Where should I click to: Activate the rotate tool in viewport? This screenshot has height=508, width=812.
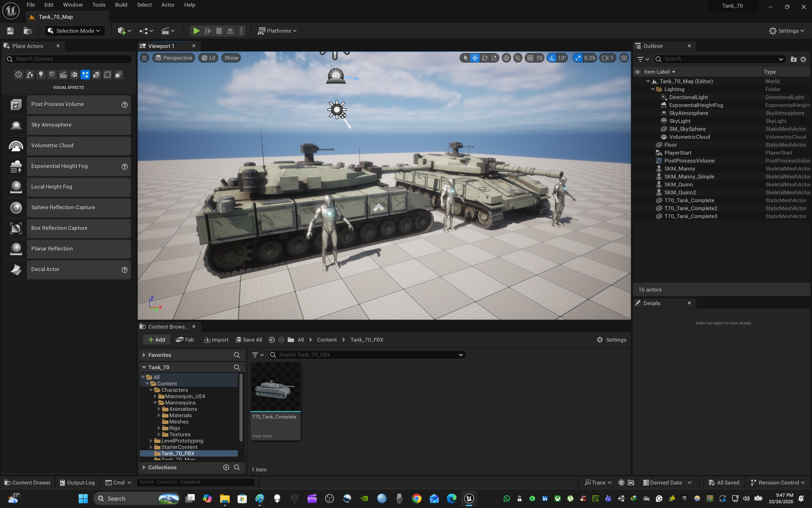pos(485,58)
